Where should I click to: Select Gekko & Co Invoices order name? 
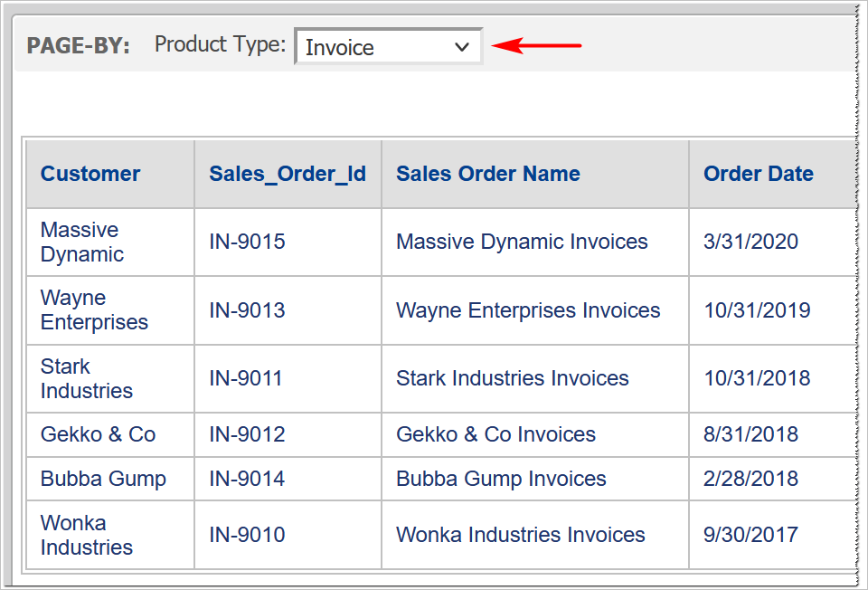[495, 434]
